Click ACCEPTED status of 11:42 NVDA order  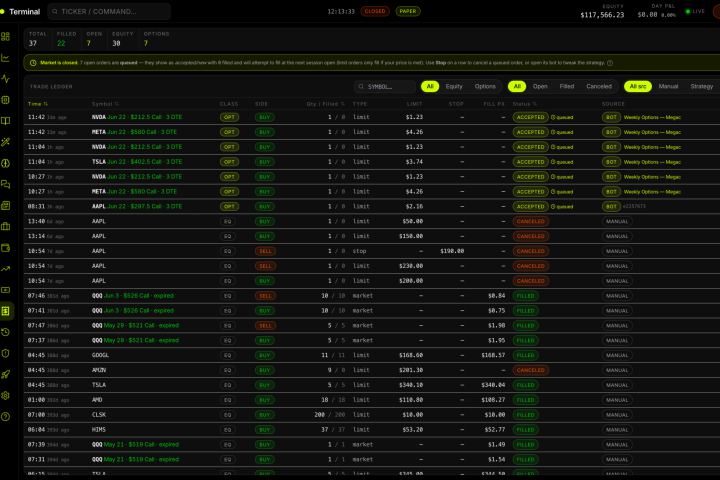point(530,118)
